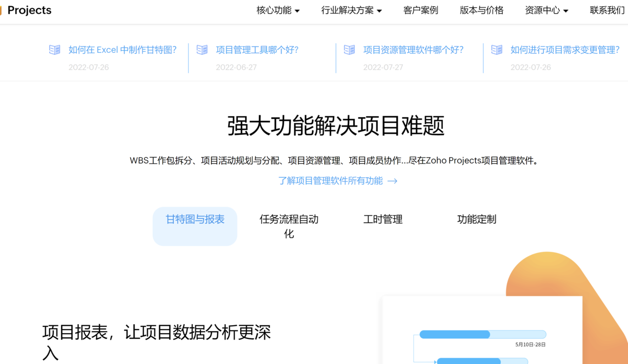
Task: Click the 5月10日-28日 label in the Gantt preview
Action: pyautogui.click(x=531, y=345)
